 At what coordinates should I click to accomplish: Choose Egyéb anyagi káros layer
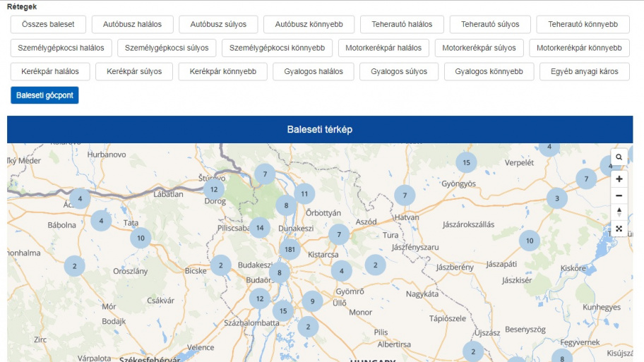coord(584,72)
